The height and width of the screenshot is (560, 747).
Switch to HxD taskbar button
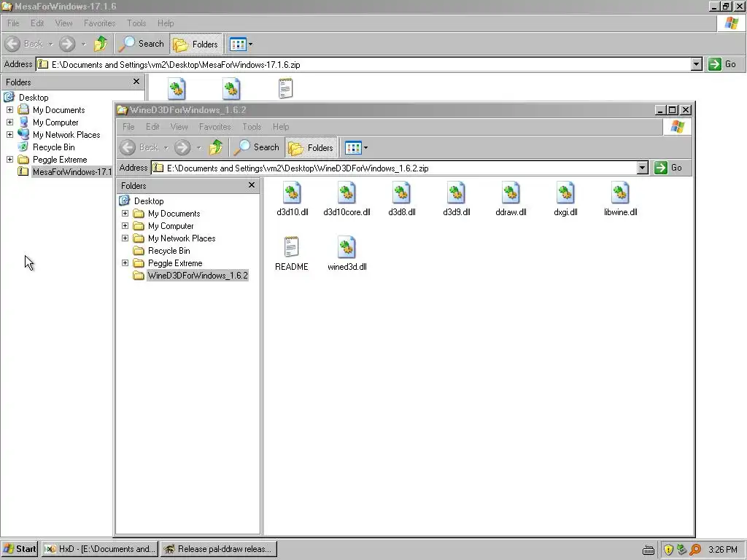click(99, 549)
